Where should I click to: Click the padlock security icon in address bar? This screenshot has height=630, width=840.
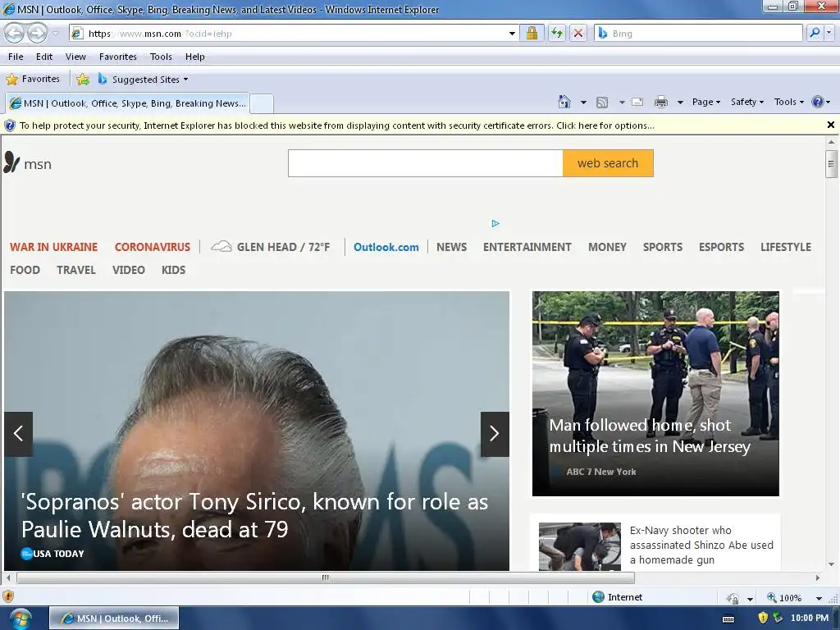(532, 33)
